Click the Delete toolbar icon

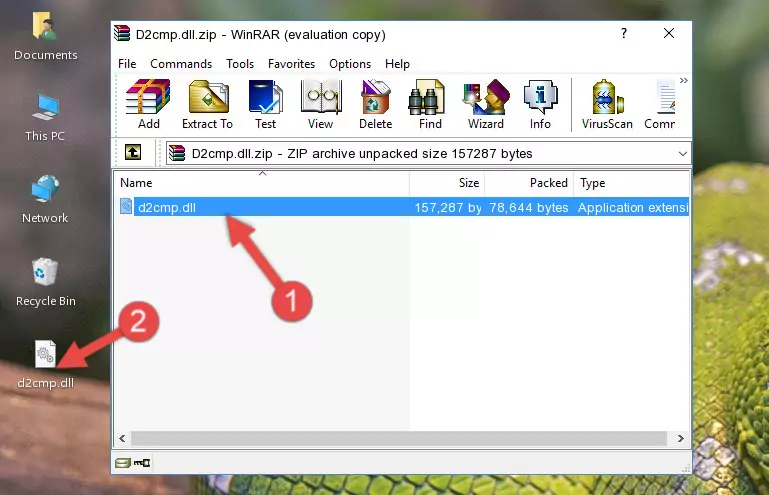pyautogui.click(x=375, y=104)
